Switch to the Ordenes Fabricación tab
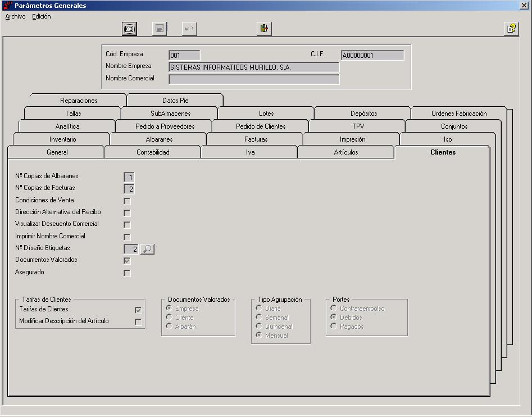 coord(459,114)
